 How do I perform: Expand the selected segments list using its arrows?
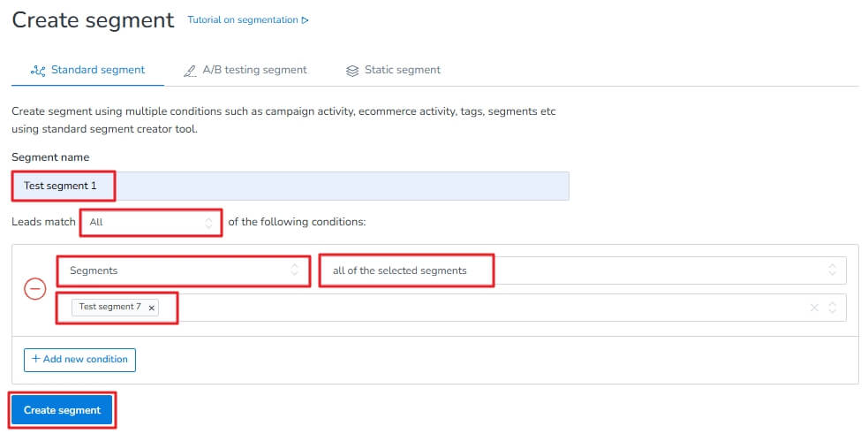[832, 308]
